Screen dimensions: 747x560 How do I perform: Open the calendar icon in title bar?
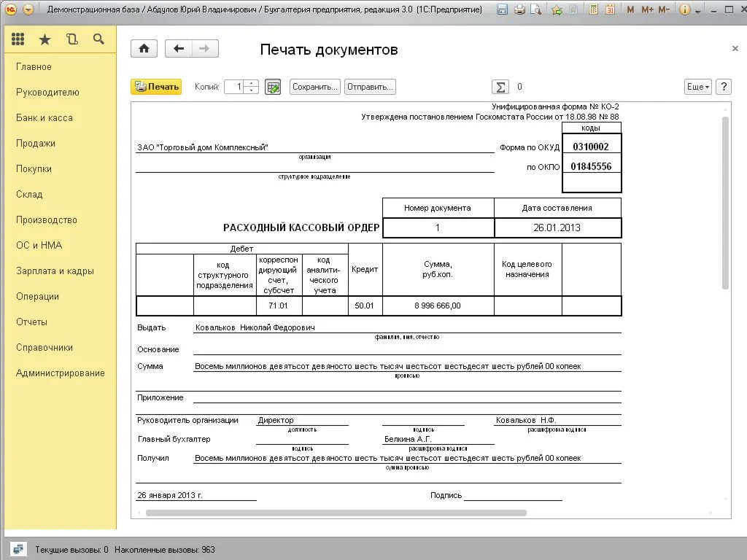[x=610, y=10]
